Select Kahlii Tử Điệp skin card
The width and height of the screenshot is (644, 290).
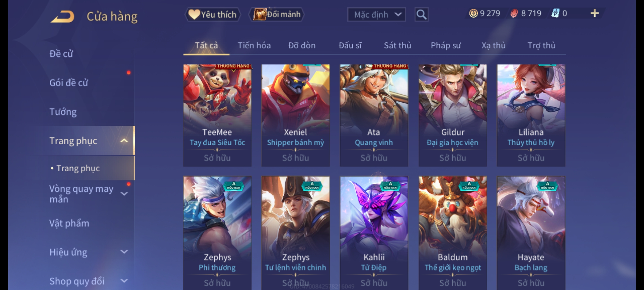coord(374,233)
